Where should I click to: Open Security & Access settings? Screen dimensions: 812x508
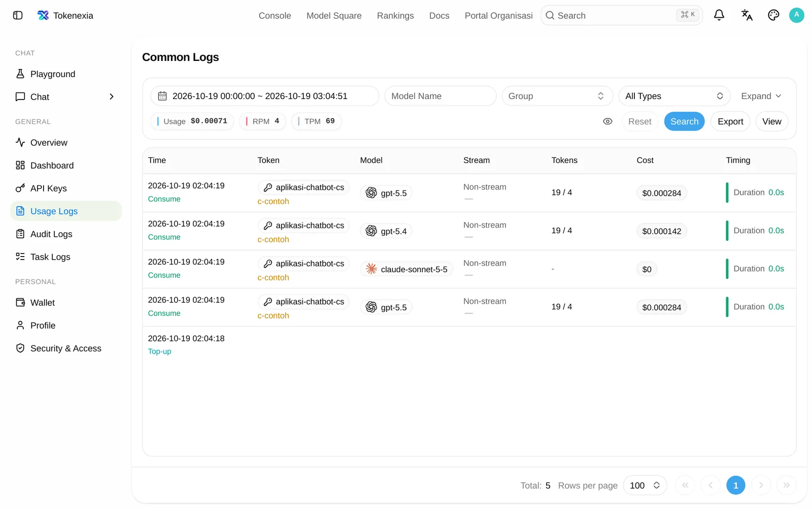click(66, 348)
